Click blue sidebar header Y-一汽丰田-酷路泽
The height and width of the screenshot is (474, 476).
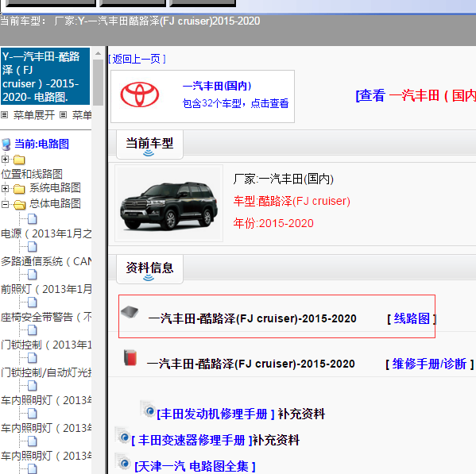click(45, 76)
